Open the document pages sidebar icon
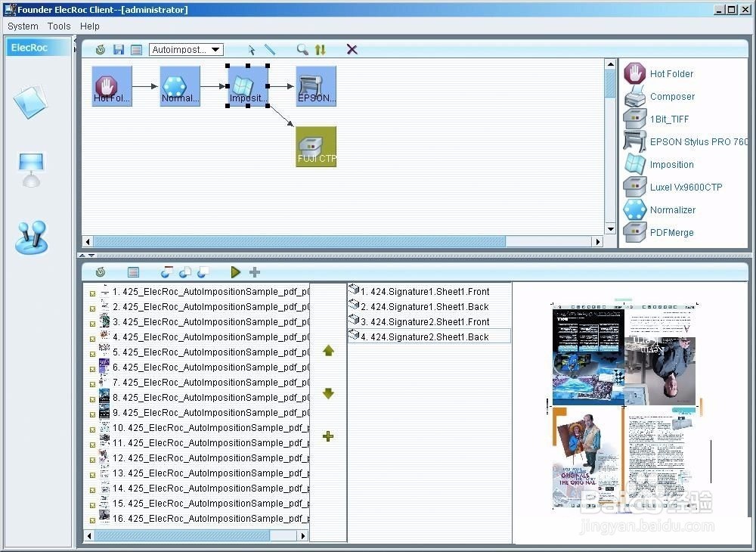756x552 pixels. [31, 102]
